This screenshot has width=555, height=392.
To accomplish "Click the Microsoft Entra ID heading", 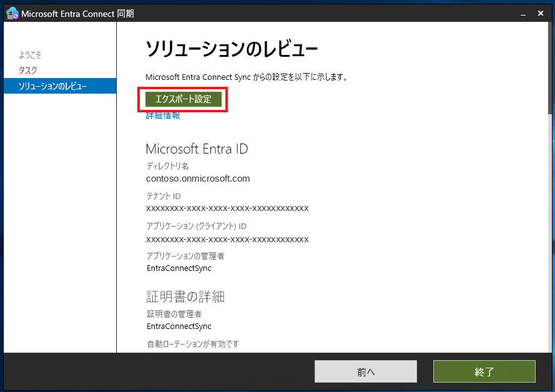I will click(197, 149).
